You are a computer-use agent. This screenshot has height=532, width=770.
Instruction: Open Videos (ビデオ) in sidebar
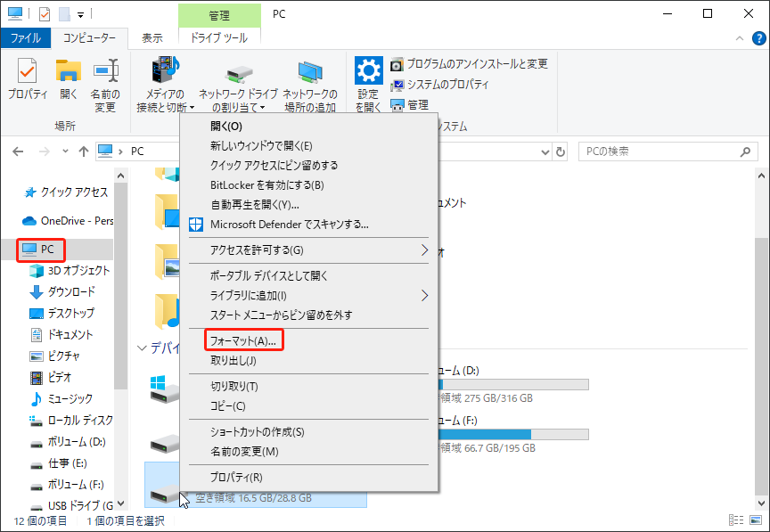(51, 377)
